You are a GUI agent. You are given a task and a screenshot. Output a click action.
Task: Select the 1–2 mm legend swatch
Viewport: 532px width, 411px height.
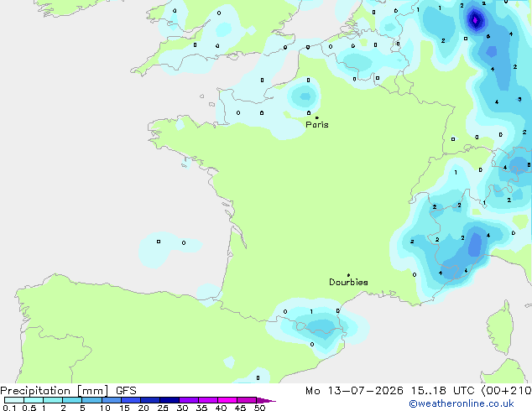pos(53,400)
